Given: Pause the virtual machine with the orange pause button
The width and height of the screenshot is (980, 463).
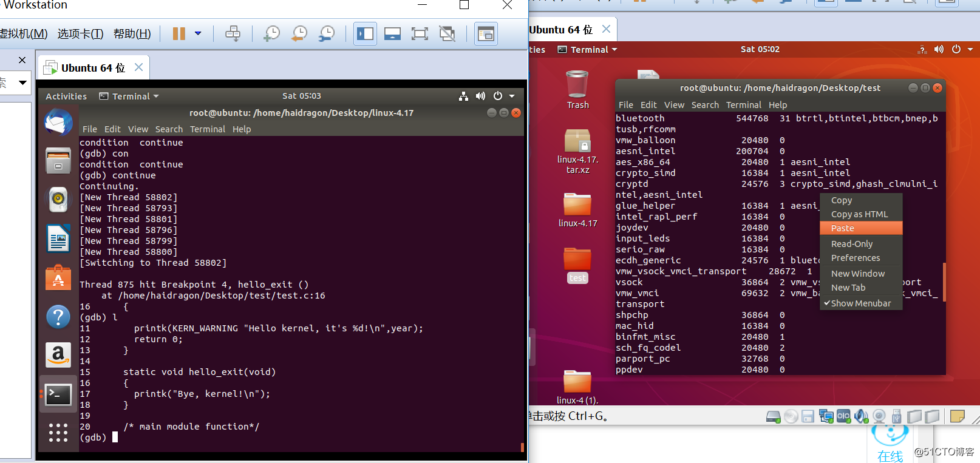Looking at the screenshot, I should pos(179,33).
